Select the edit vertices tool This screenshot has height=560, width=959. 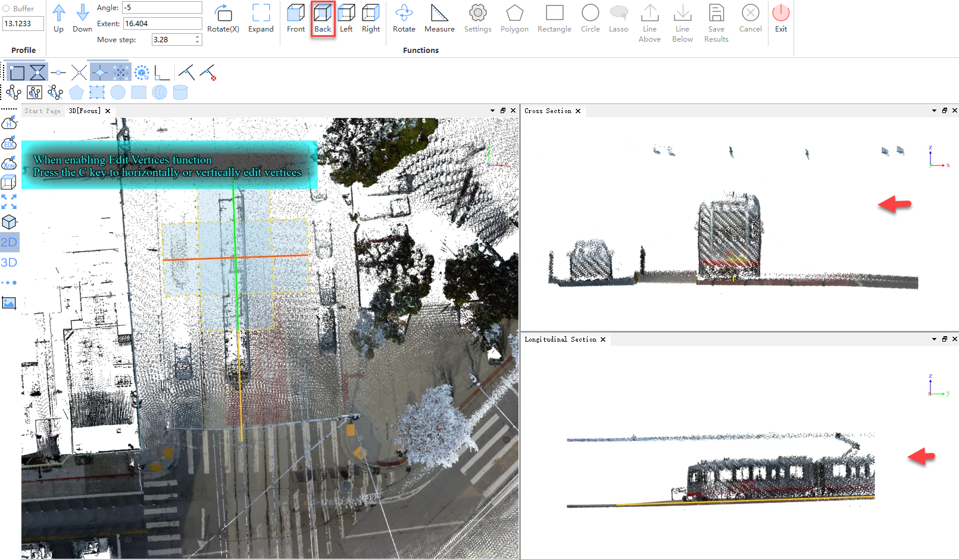(14, 92)
